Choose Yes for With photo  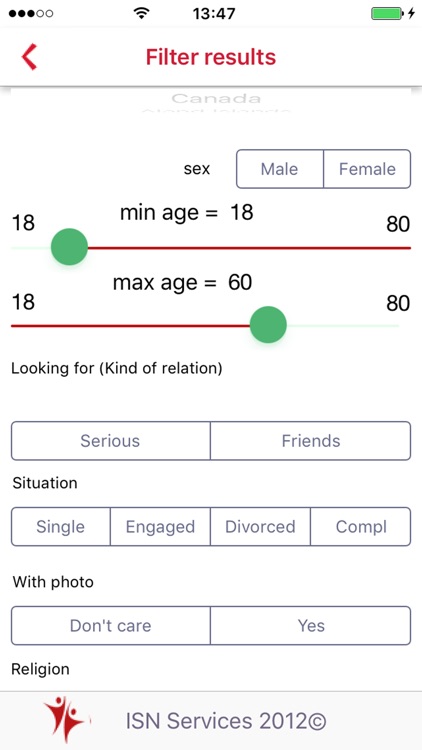311,626
